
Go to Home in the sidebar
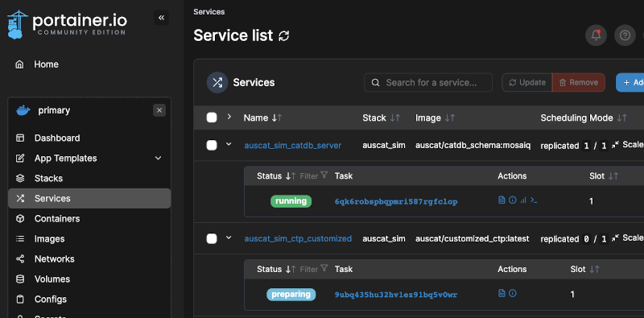[89, 64]
